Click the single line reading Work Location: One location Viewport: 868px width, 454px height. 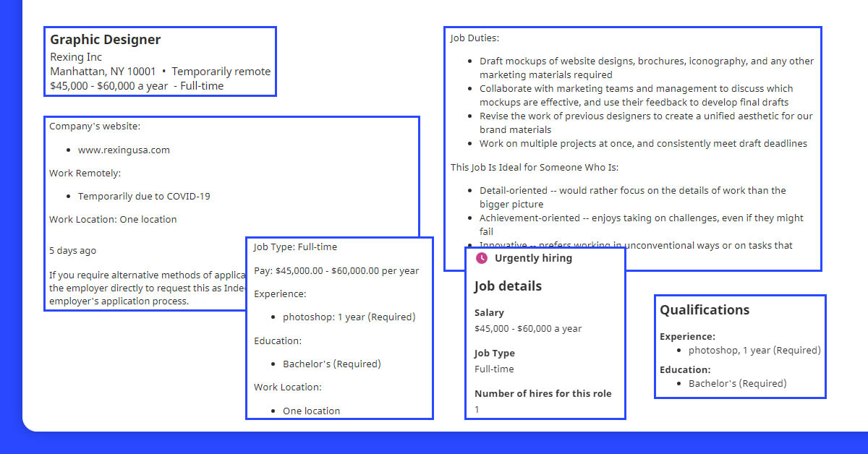tap(113, 220)
